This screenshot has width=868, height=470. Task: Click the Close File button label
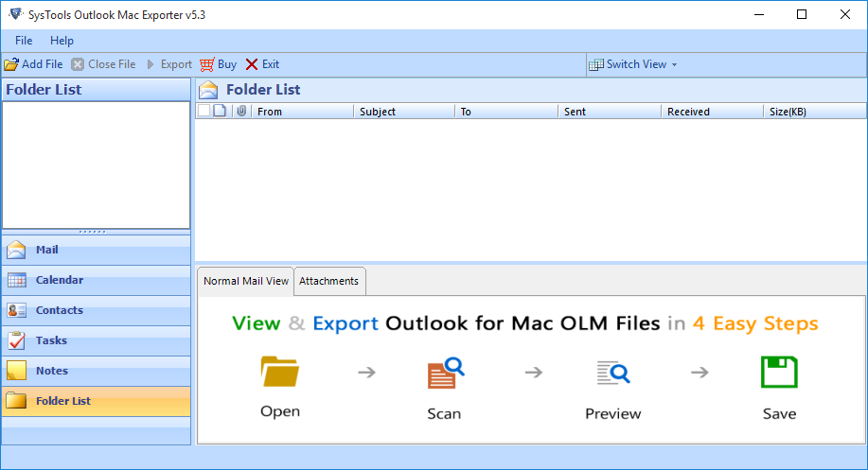[x=112, y=64]
